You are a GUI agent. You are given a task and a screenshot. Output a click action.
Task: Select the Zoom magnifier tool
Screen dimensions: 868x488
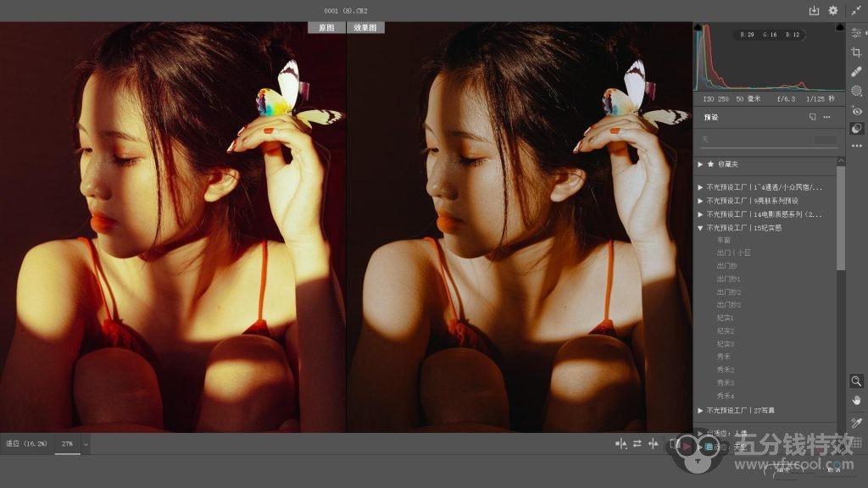(x=856, y=381)
